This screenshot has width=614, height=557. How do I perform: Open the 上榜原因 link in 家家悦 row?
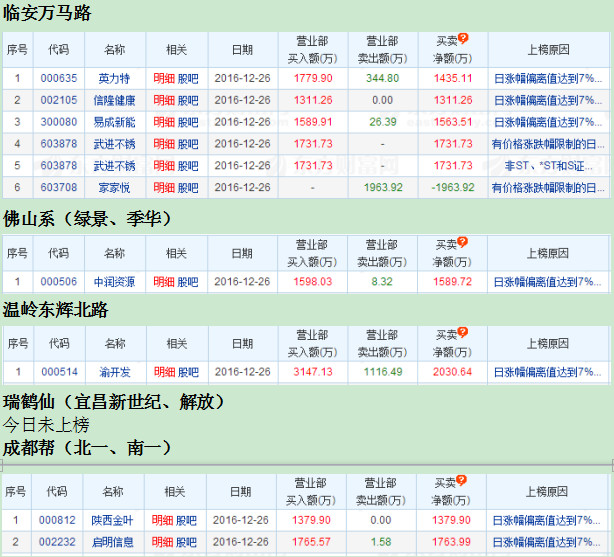[548, 188]
